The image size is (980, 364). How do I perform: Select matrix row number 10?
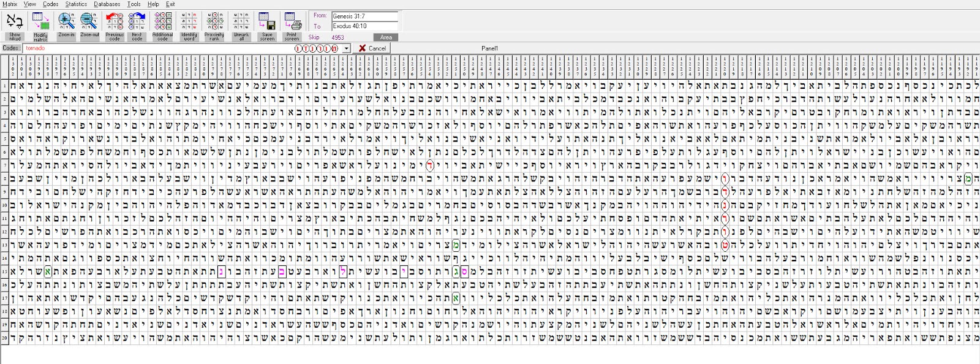coord(4,205)
